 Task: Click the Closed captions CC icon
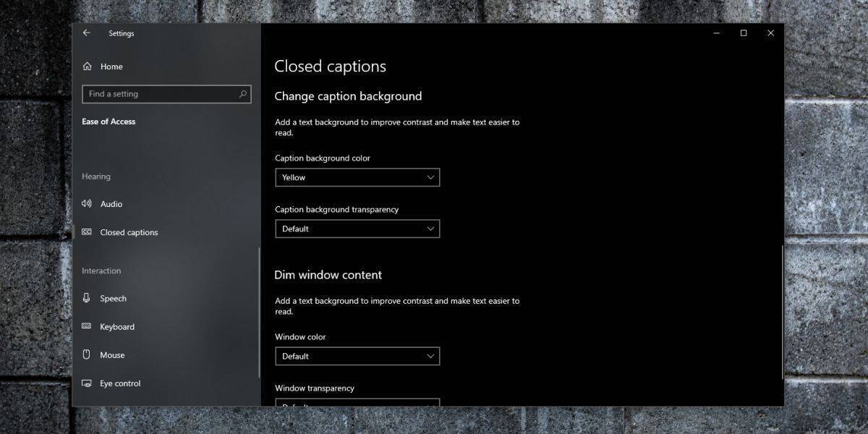(87, 232)
